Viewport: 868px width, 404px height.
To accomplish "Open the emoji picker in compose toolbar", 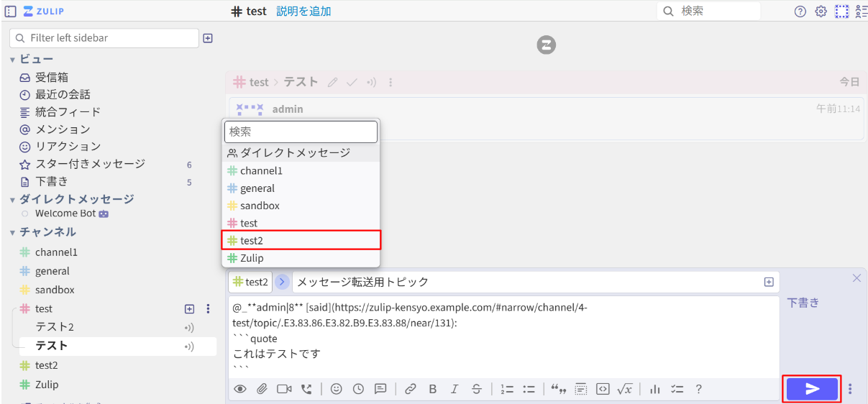I will pyautogui.click(x=336, y=389).
